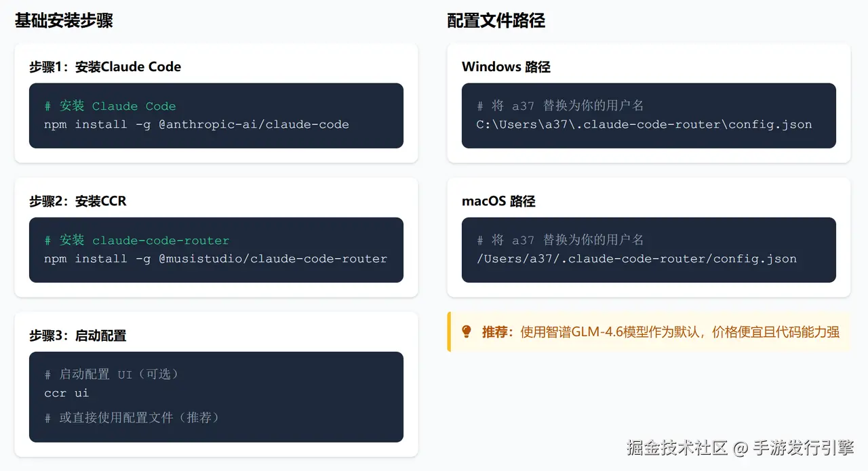Click the comment # 启动配置 UI（可选）
Screen dimensions: 868x471
pyautogui.click(x=112, y=374)
